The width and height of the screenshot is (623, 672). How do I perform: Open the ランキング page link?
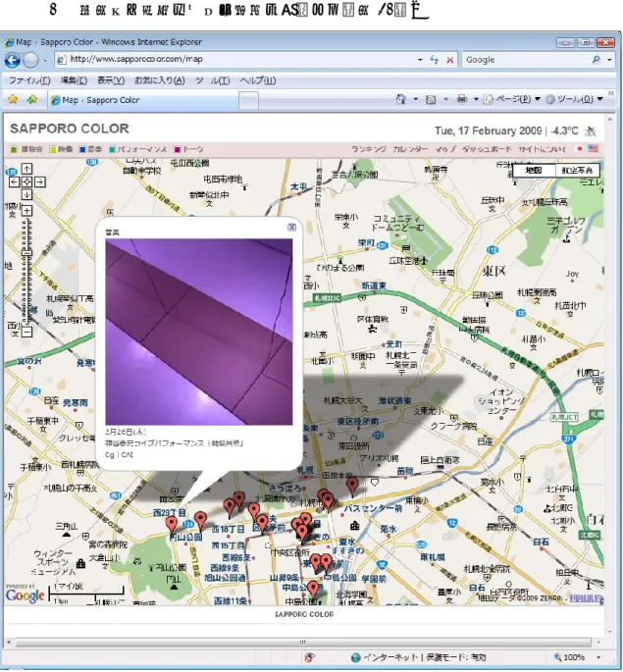pyautogui.click(x=369, y=149)
